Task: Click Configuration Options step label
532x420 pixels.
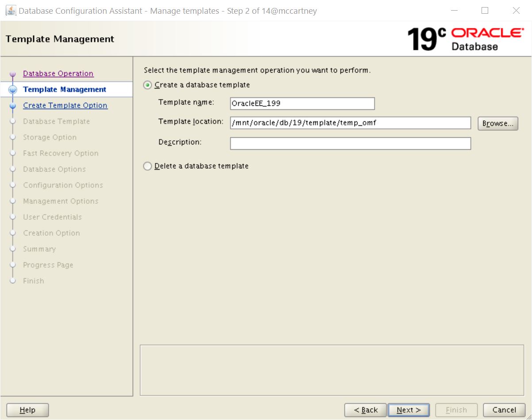Action: (63, 185)
